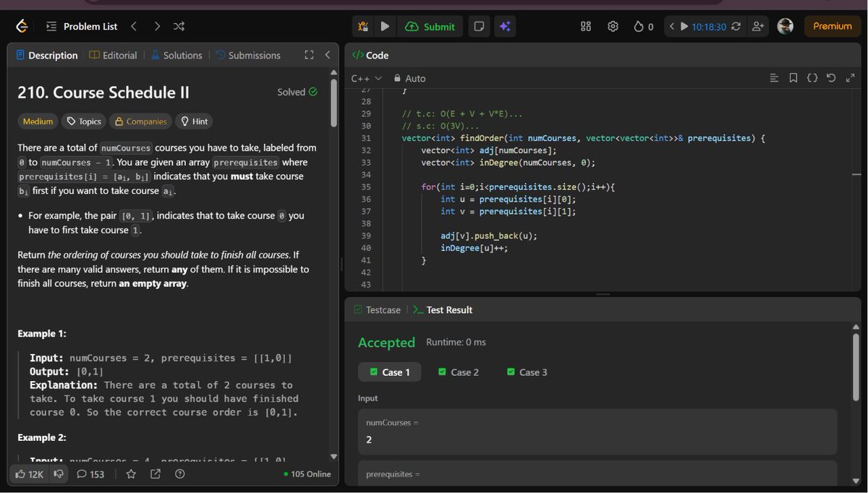The image size is (868, 493).
Task: Open the Submissions tab
Action: point(248,55)
